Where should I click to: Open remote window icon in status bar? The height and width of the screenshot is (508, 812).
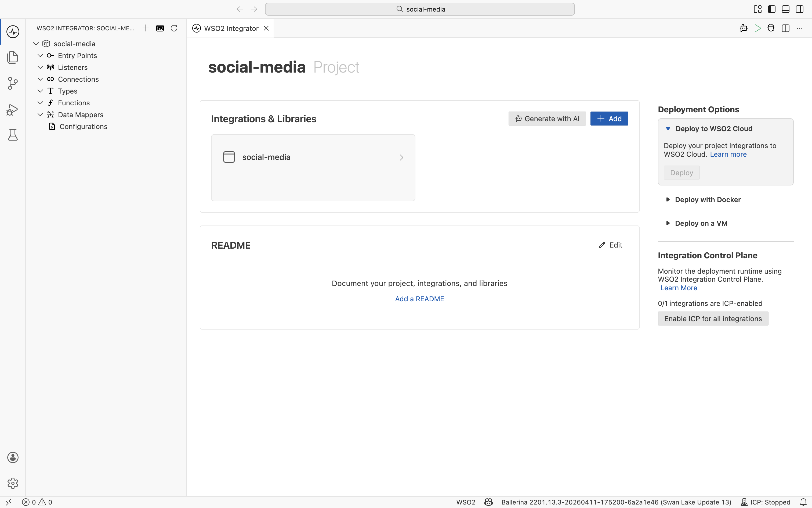click(x=9, y=502)
